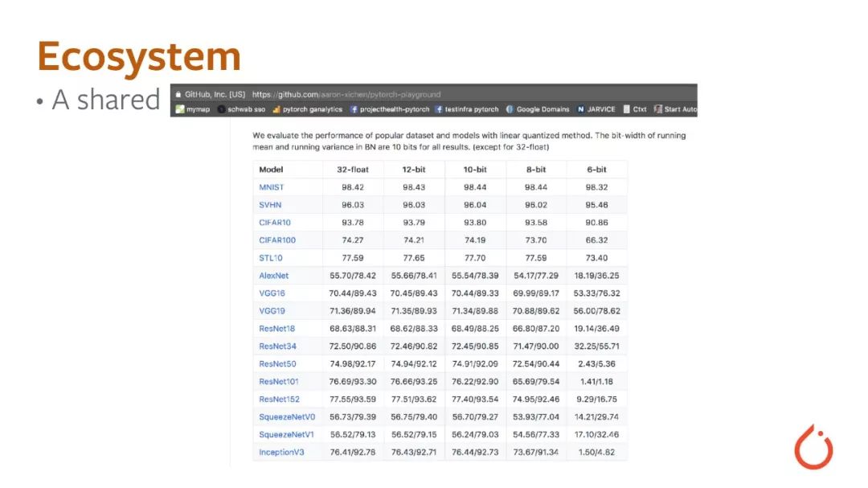The height and width of the screenshot is (488, 868).
Task: Click the PyTorch flame logo
Action: point(813,447)
